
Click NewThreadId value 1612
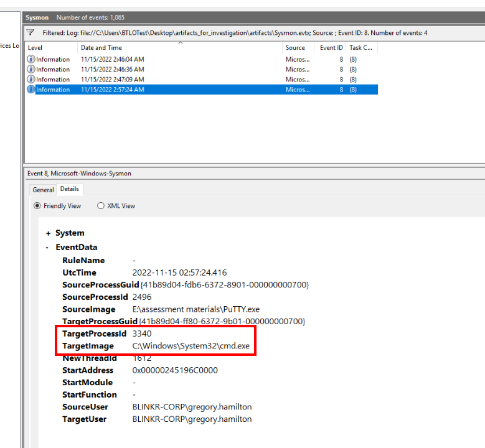point(142,358)
